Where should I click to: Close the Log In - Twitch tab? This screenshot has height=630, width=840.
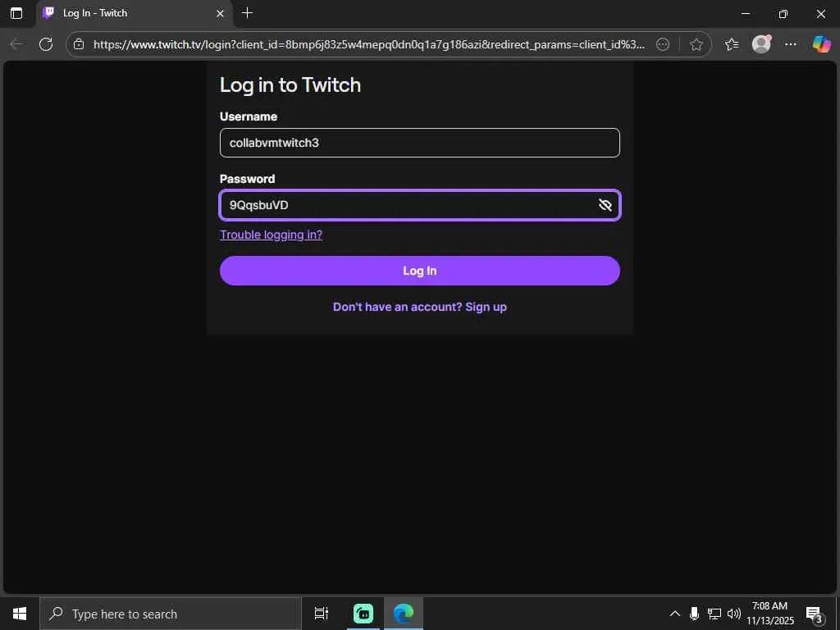[x=220, y=13]
